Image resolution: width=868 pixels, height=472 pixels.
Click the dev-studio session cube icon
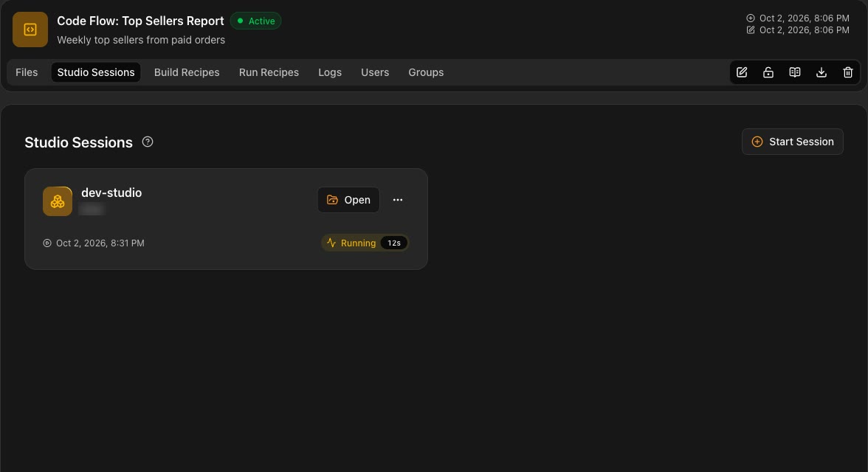coord(58,201)
